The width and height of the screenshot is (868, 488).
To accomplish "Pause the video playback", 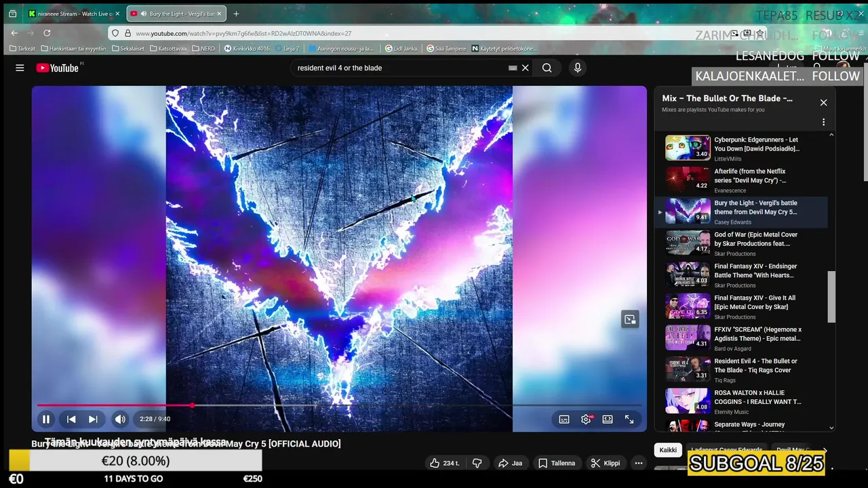I will [x=46, y=420].
